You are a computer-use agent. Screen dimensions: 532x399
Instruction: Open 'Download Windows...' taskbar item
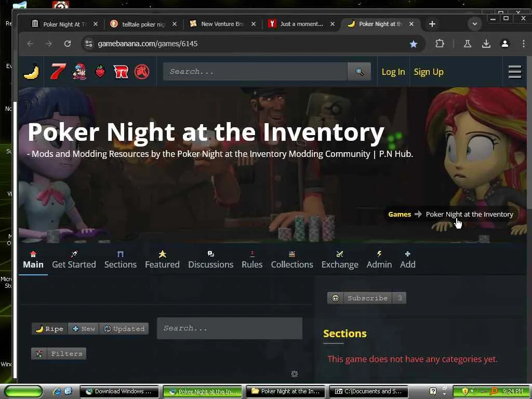coord(119,392)
